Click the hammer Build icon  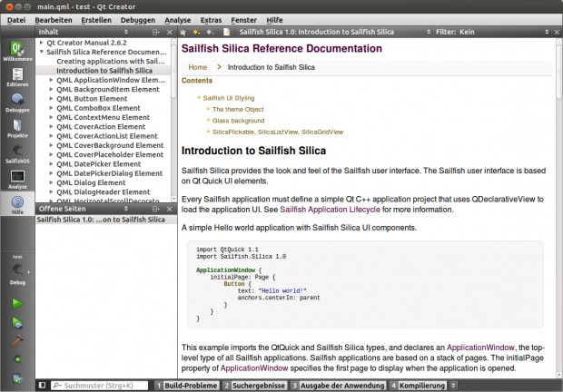pos(17,340)
